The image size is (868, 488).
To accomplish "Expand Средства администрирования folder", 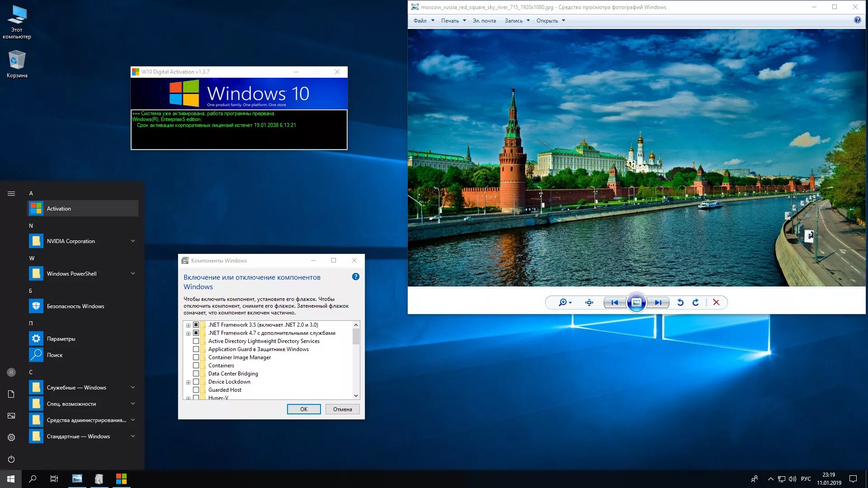I will [x=133, y=420].
